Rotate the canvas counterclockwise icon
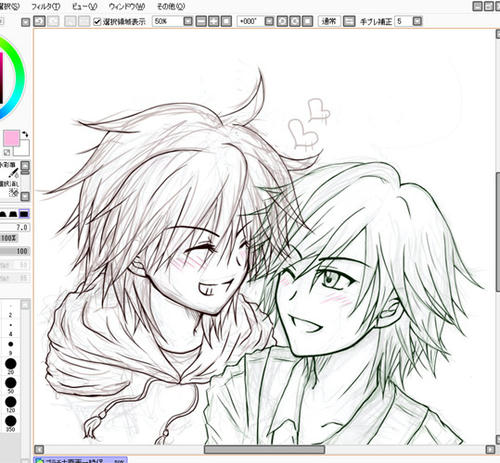This screenshot has width=500, height=463. point(282,22)
